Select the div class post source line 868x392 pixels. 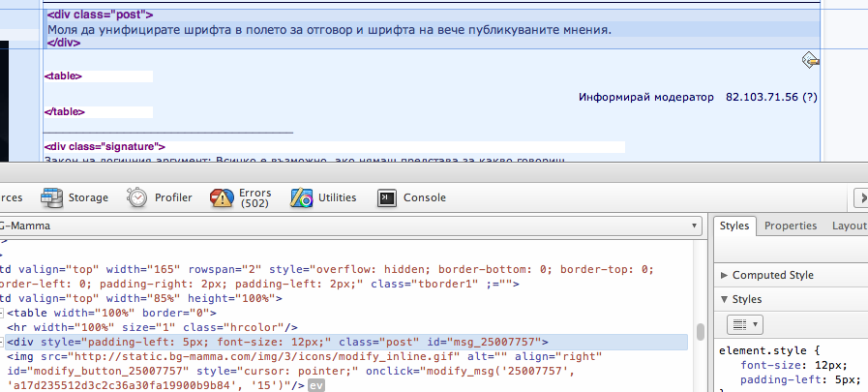[101, 15]
